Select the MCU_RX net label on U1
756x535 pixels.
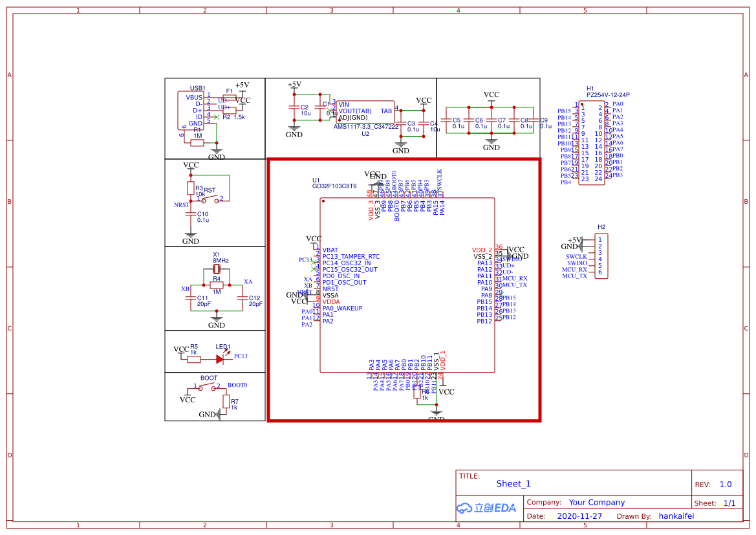click(x=515, y=279)
